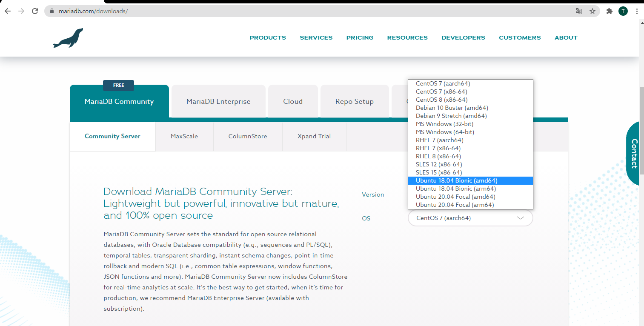Click the OS dropdown showing CentOS 7 (aarch64)
Image resolution: width=644 pixels, height=326 pixels.
(x=470, y=218)
